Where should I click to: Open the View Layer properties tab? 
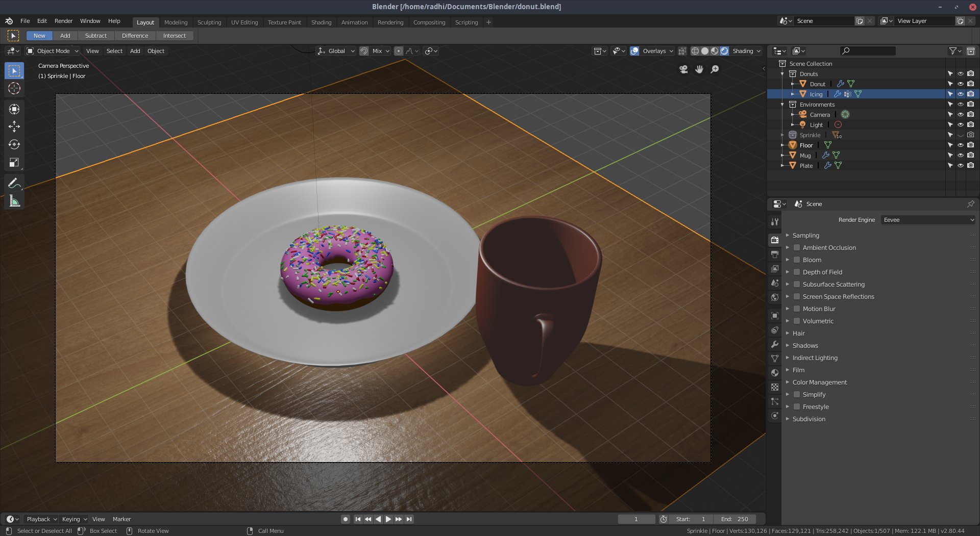tap(775, 268)
